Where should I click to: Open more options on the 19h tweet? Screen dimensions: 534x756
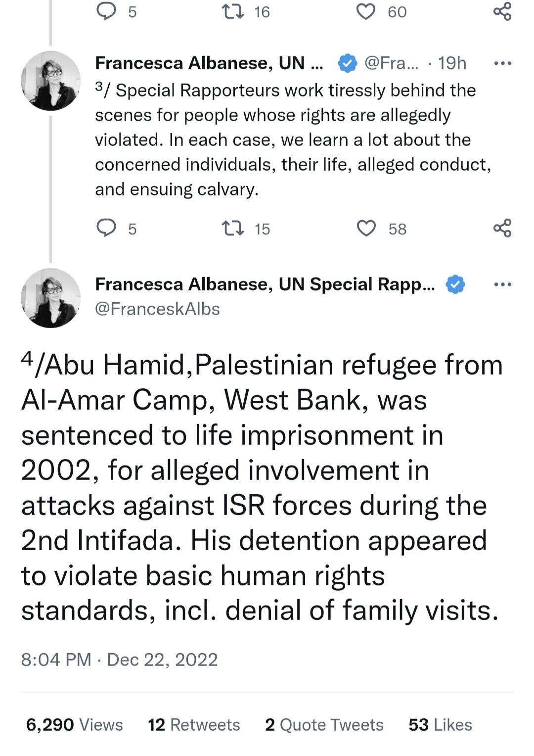(x=503, y=63)
